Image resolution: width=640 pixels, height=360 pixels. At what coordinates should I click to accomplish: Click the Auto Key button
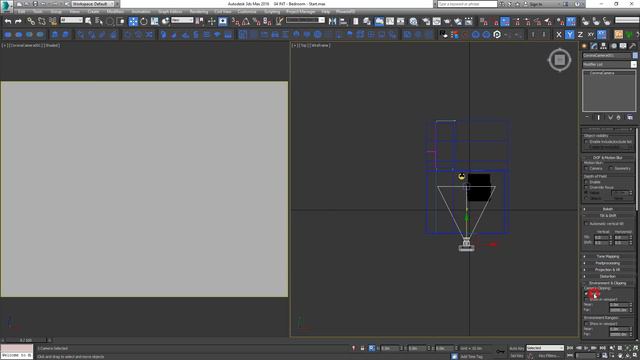(516, 348)
